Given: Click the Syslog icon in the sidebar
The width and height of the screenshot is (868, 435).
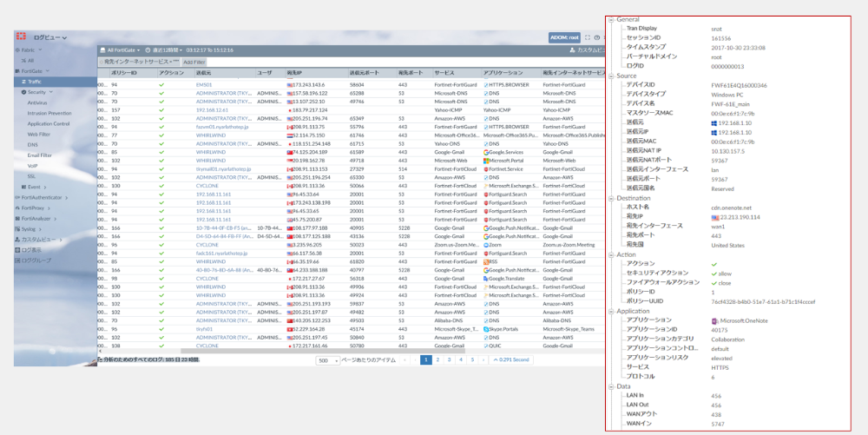Looking at the screenshot, I should coord(17,228).
